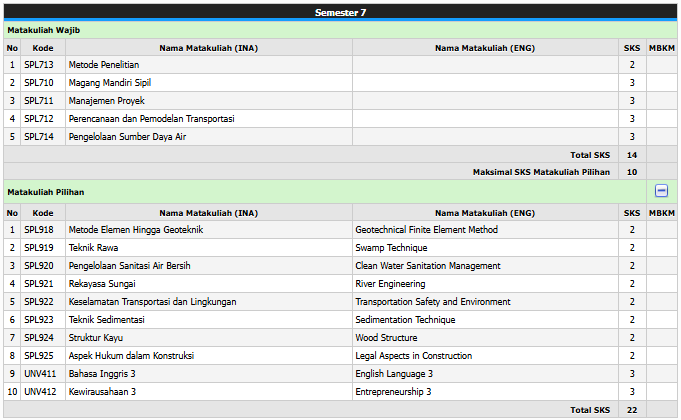Select course code SPL918
This screenshot has height=420, width=681.
point(38,230)
